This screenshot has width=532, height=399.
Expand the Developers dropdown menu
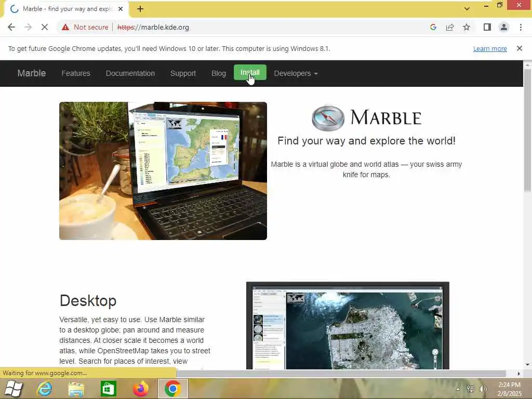tap(296, 73)
